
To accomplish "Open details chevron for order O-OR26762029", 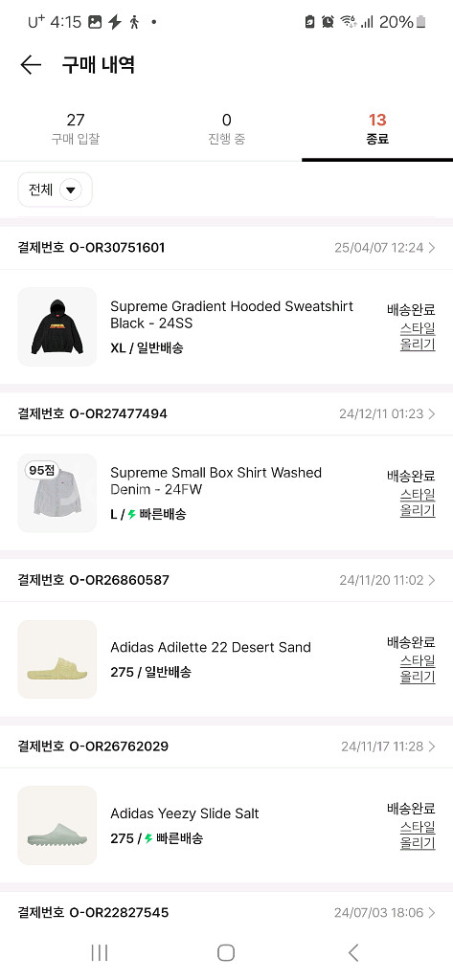I will coord(432,746).
